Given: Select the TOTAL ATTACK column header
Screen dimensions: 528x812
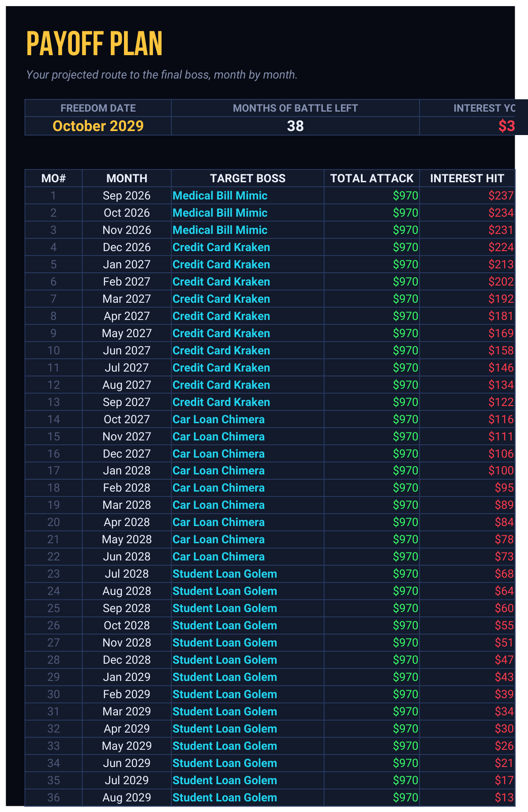Looking at the screenshot, I should [372, 178].
